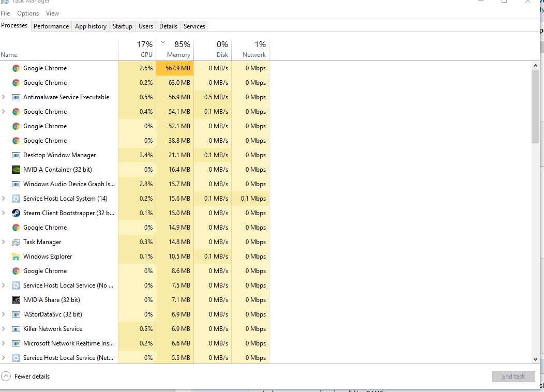This screenshot has height=392, width=544.
Task: Open the Startup tab
Action: point(123,26)
